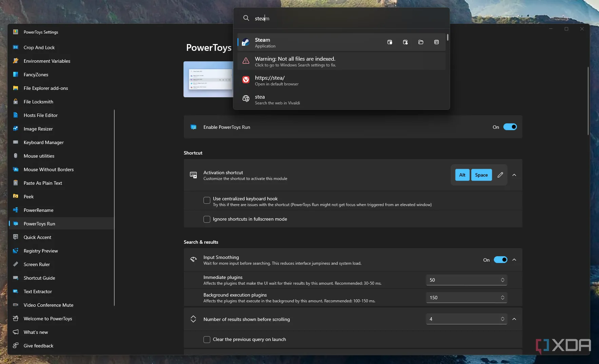Click the Mouse utilities icon
The image size is (599, 364).
[x=16, y=156]
